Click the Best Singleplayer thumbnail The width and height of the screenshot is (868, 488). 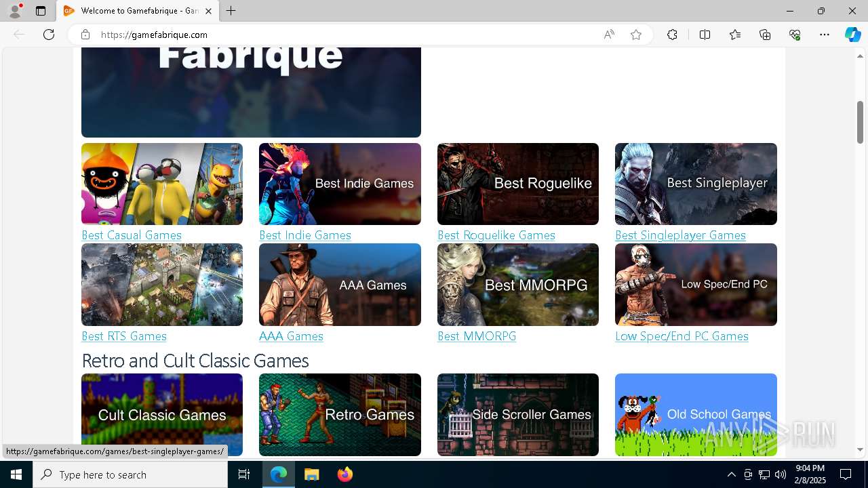coord(696,184)
